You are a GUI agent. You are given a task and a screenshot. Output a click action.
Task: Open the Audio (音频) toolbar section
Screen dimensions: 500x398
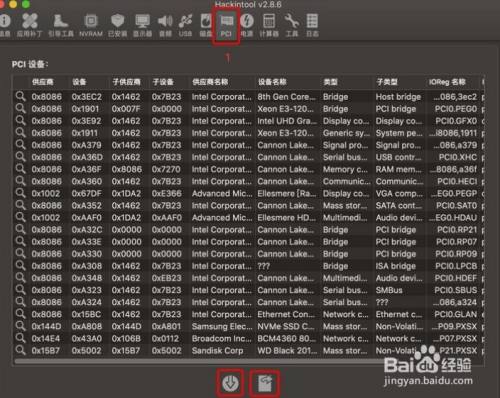pyautogui.click(x=165, y=25)
